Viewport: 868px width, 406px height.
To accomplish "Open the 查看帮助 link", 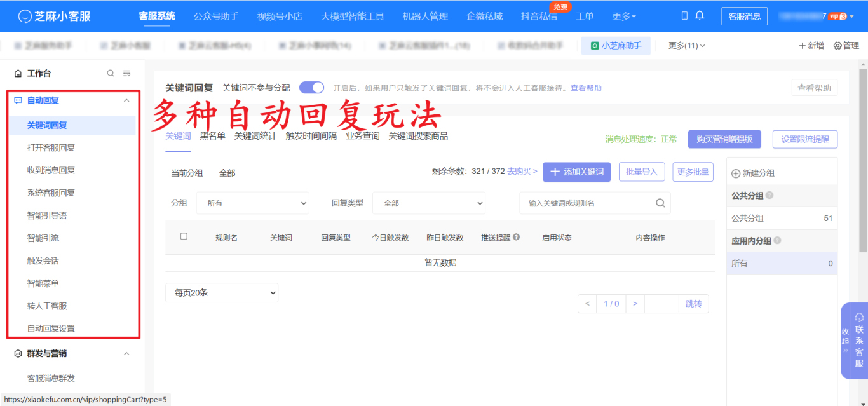I will click(x=587, y=87).
